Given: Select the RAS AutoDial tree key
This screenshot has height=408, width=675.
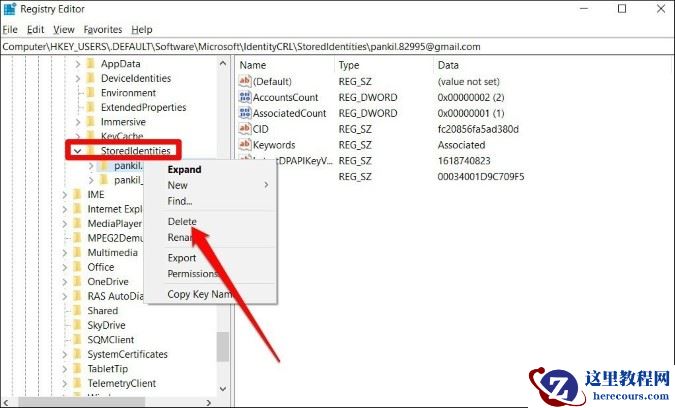Looking at the screenshot, I should click(x=115, y=296).
